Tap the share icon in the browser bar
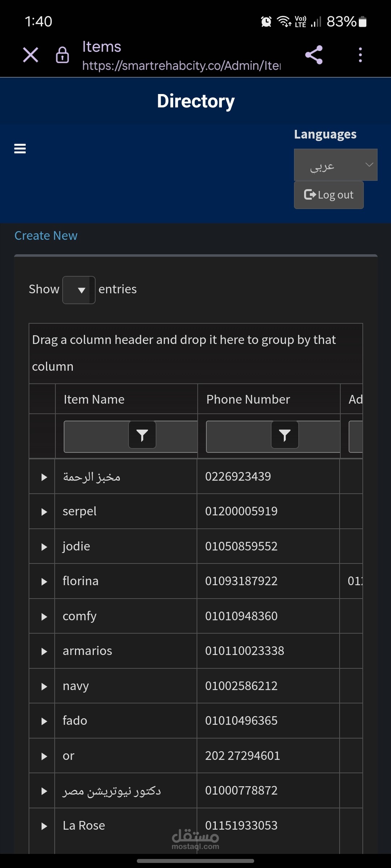Viewport: 391px width, 868px height. (x=314, y=55)
